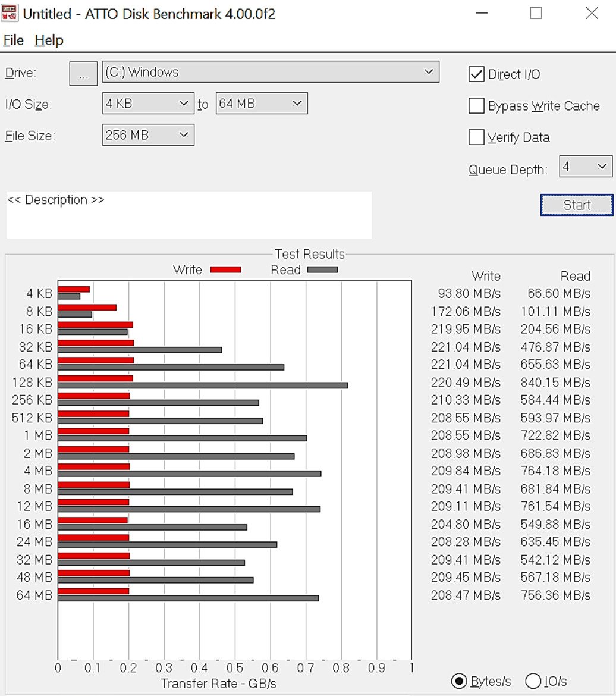Screen dimensions: 616x696
Task: Open the Help menu
Action: [x=49, y=40]
